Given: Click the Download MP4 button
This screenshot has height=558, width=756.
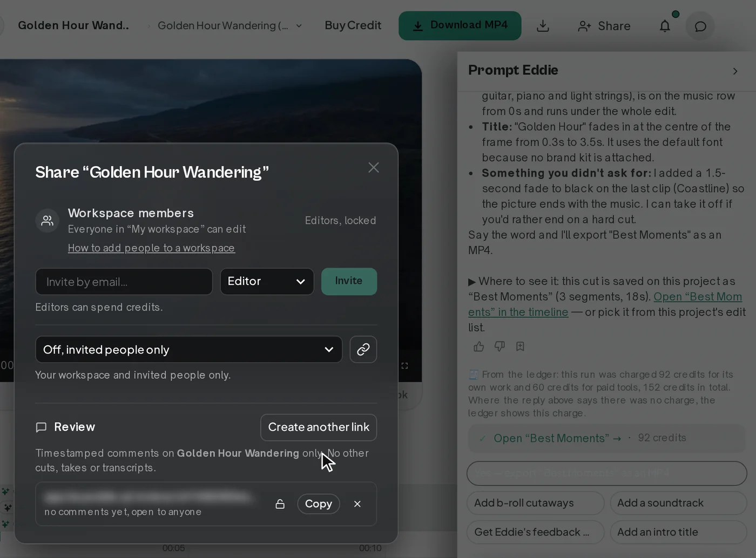Looking at the screenshot, I should click(x=460, y=25).
